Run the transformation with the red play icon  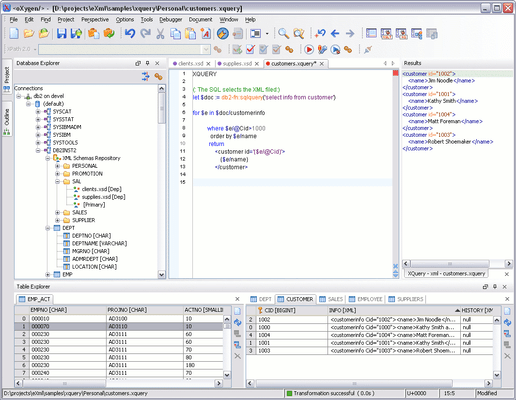click(309, 50)
